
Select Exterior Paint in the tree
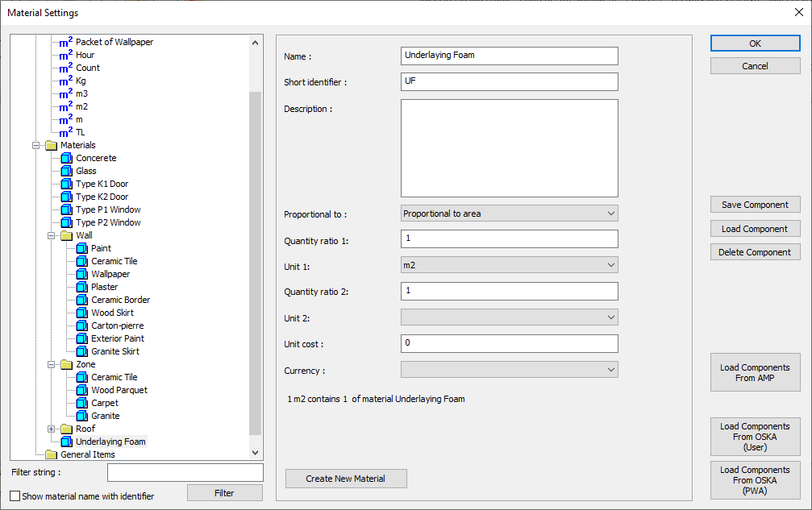pos(118,338)
